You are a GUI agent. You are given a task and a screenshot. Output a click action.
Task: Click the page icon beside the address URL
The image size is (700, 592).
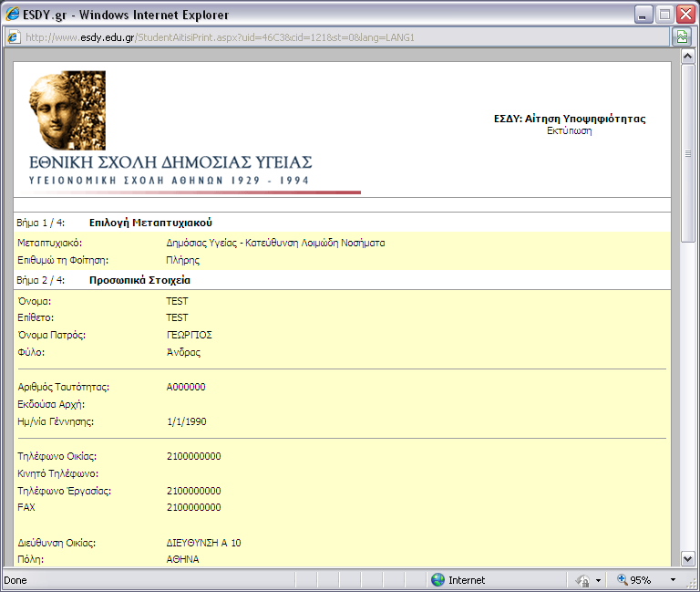click(14, 37)
